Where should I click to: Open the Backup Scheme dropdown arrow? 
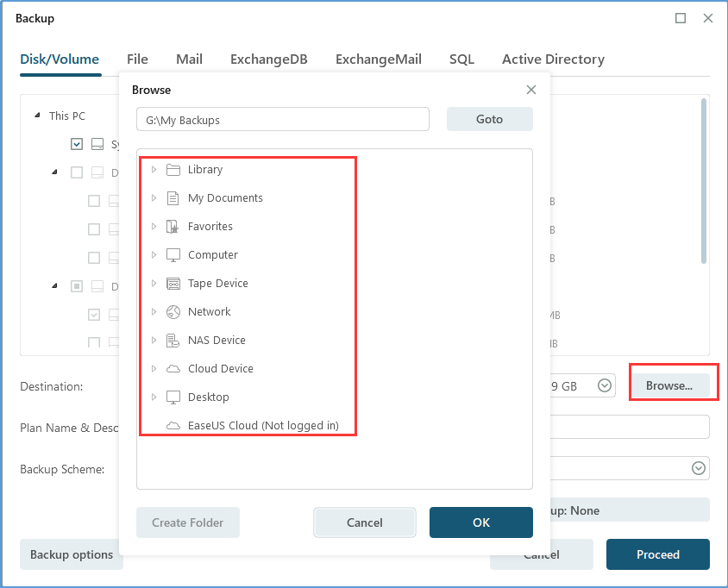[699, 468]
